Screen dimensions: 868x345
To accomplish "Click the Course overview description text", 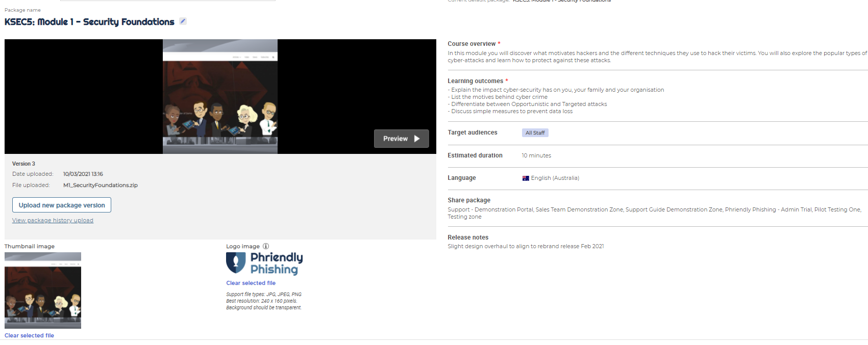I will tap(657, 57).
